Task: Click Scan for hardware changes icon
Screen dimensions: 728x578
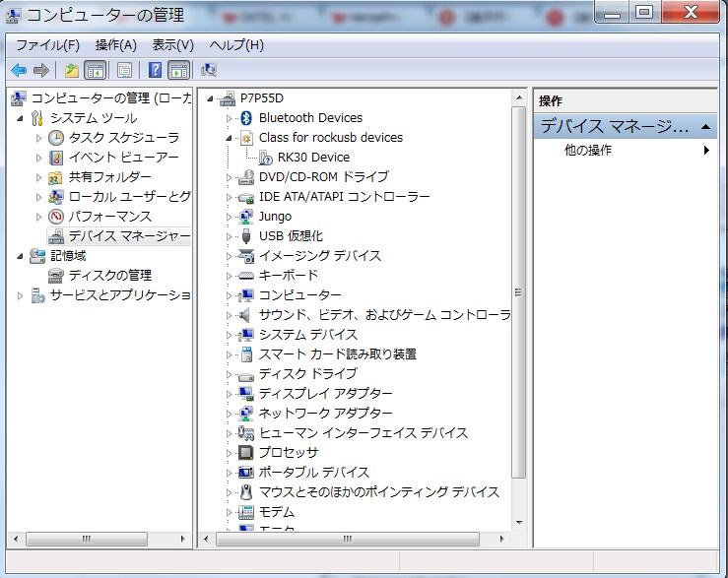Action: [209, 71]
